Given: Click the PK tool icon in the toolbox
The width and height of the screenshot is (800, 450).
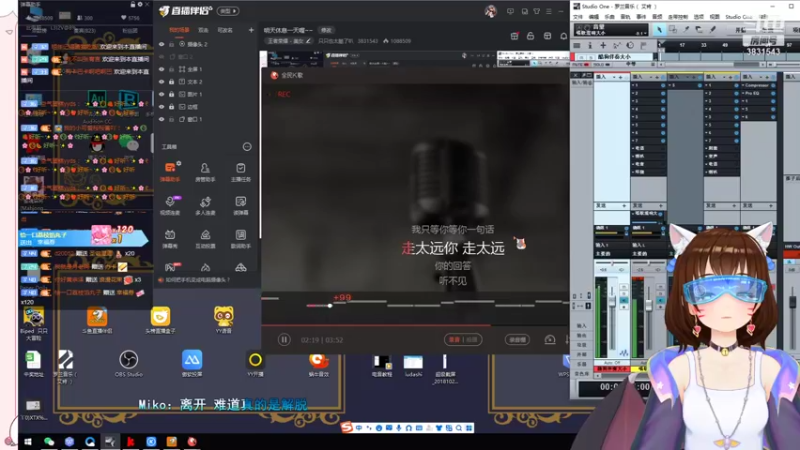Looking at the screenshot, I should pyautogui.click(x=170, y=267).
